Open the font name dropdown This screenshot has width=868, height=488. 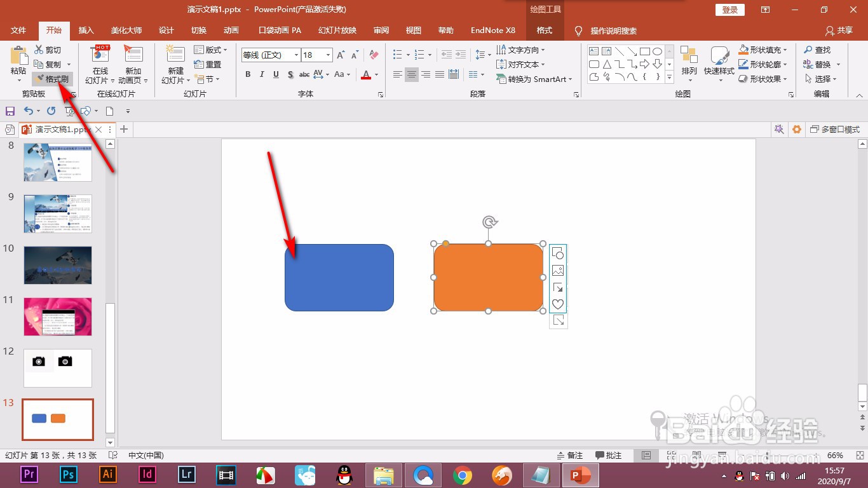(x=296, y=55)
